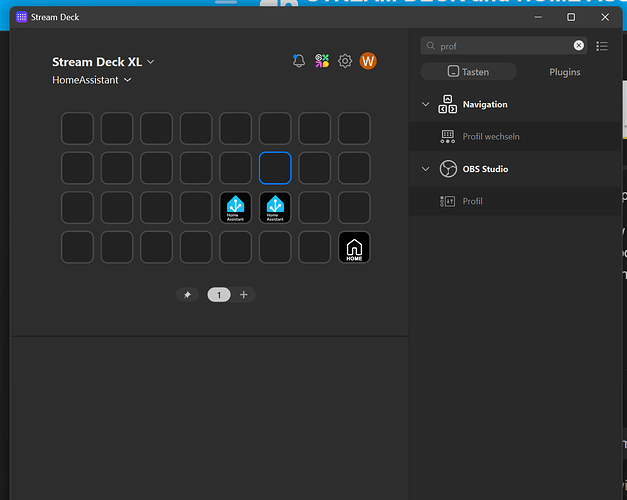Click the Profil wechseln action icon
The height and width of the screenshot is (500, 627).
click(x=447, y=137)
